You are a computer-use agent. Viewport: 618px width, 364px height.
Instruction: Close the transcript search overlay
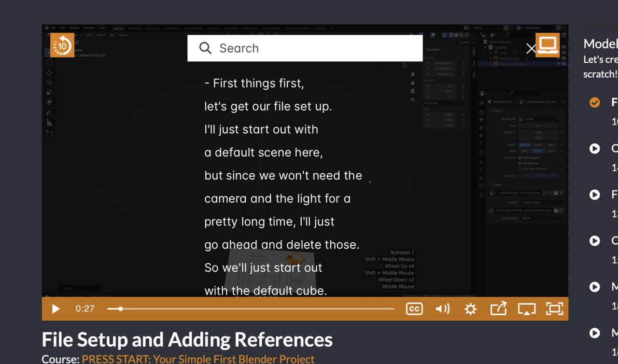pyautogui.click(x=531, y=48)
